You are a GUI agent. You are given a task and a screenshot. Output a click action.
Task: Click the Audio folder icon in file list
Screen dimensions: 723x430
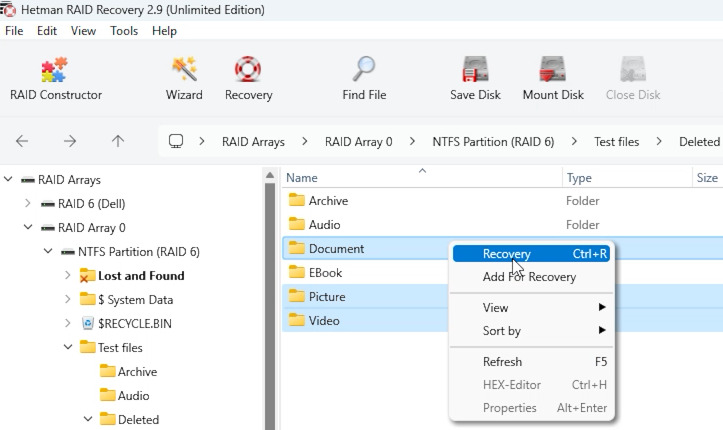click(296, 224)
